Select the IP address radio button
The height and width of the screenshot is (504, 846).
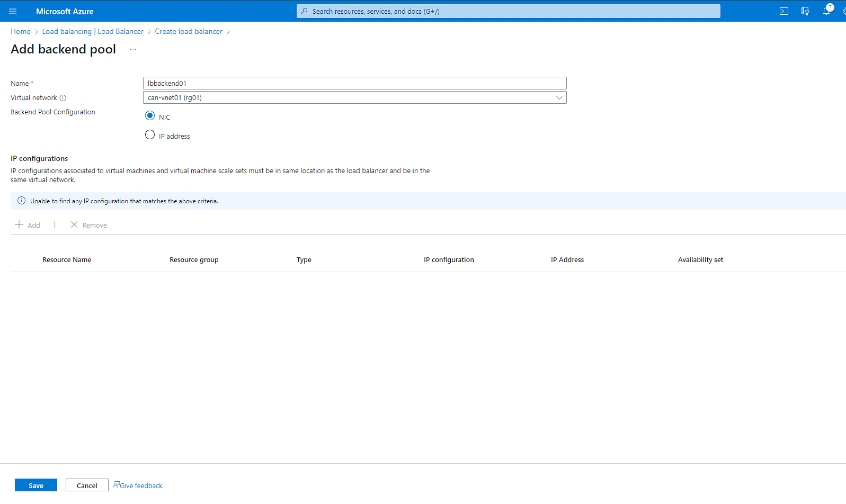click(150, 135)
